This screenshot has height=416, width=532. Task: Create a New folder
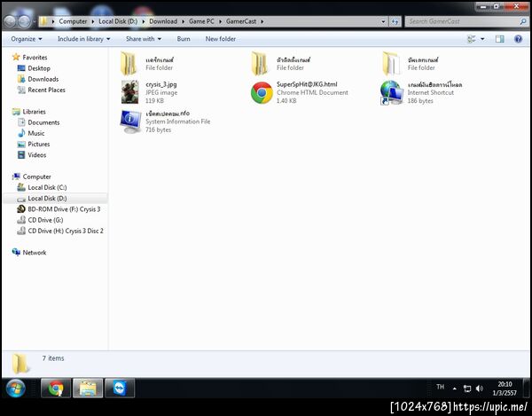(221, 39)
